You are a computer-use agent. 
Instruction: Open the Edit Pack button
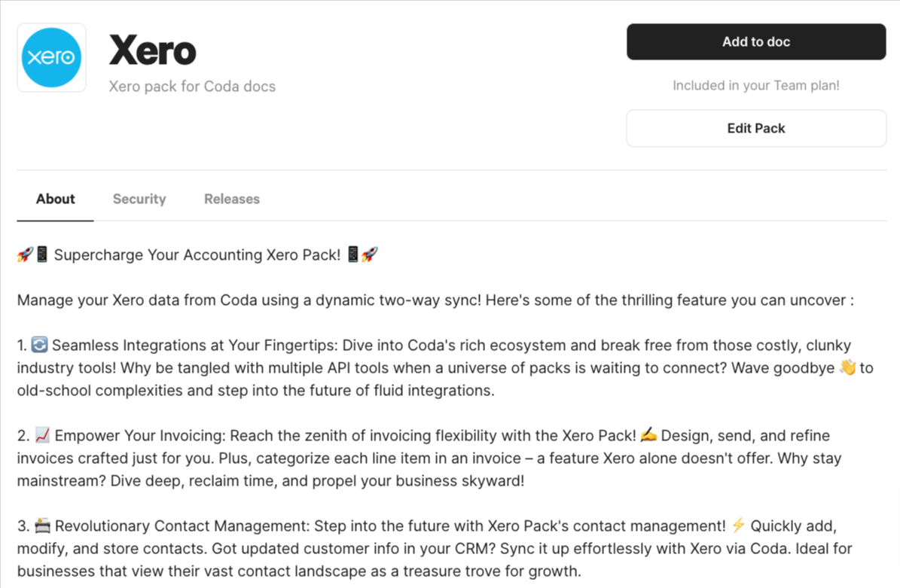[755, 129]
